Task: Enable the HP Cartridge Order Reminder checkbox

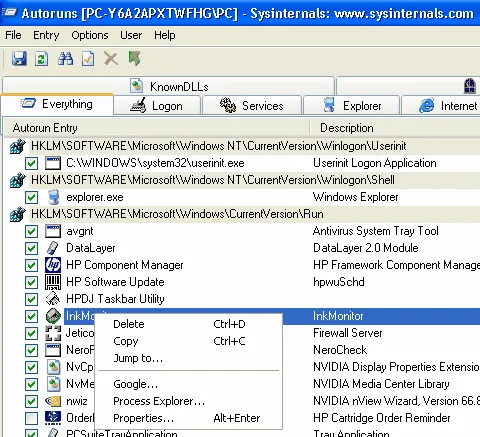Action: (x=32, y=418)
